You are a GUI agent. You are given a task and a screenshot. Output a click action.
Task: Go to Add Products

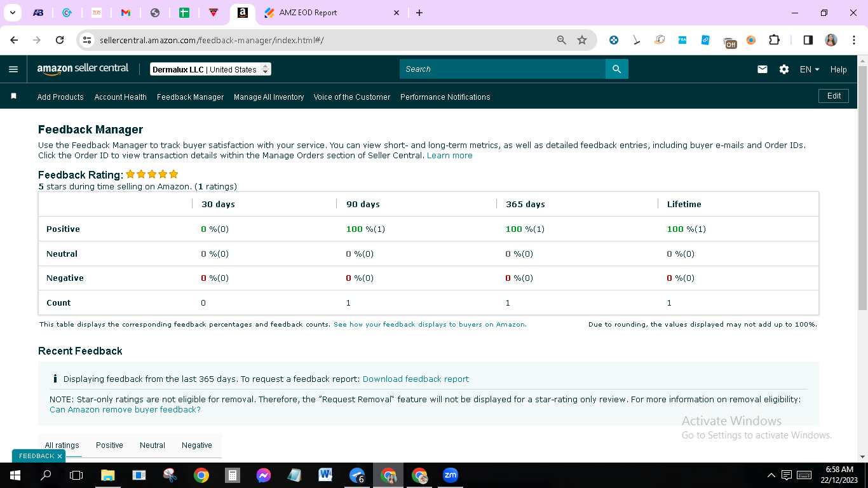(60, 97)
